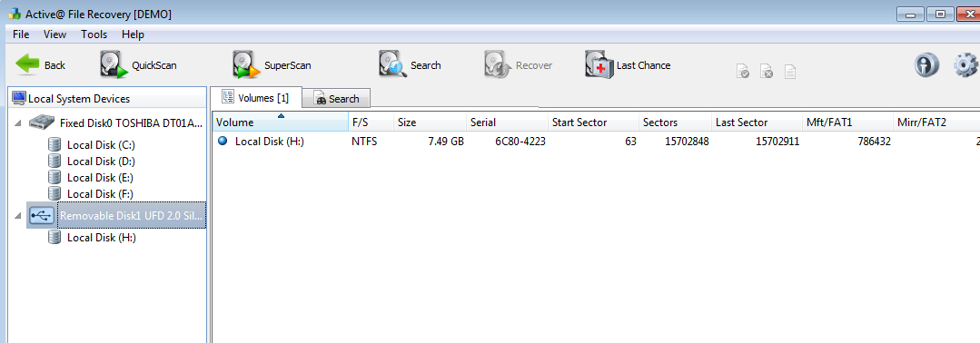The width and height of the screenshot is (980, 343).
Task: Open the View menu
Action: [55, 34]
